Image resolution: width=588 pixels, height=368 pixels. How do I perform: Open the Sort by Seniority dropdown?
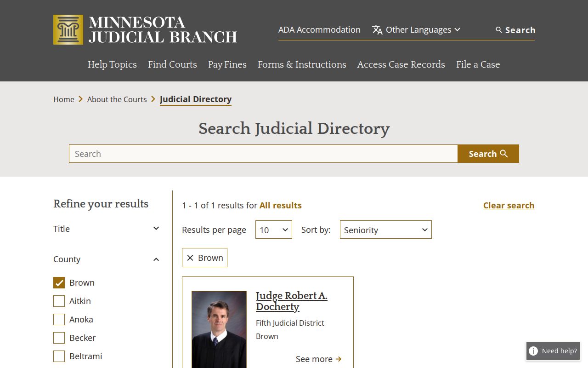pos(386,230)
